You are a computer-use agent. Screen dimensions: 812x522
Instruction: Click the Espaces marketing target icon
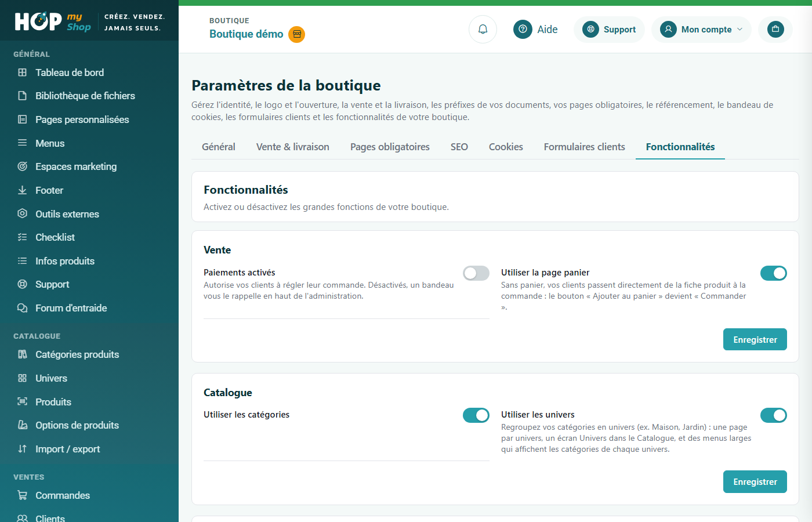click(23, 166)
